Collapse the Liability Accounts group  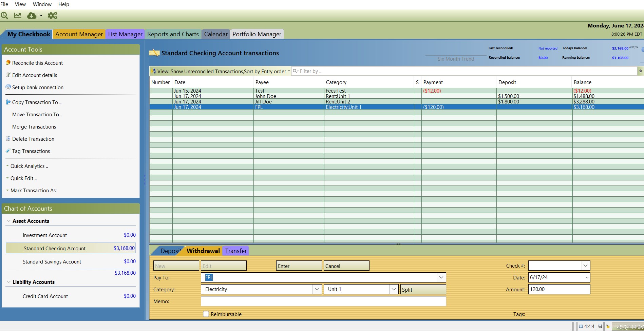pos(8,282)
